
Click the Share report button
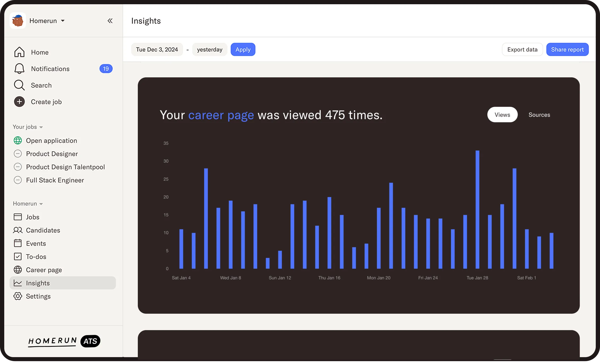click(567, 50)
